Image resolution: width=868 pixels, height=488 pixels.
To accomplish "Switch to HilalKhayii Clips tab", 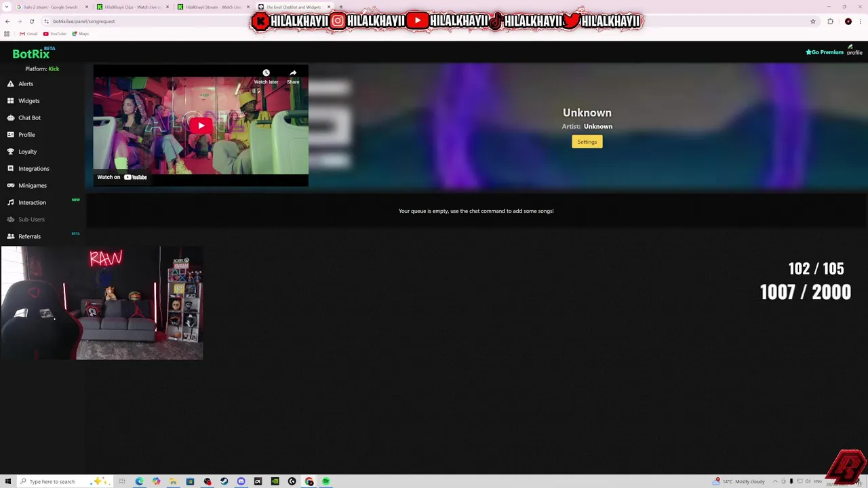I will tap(132, 7).
